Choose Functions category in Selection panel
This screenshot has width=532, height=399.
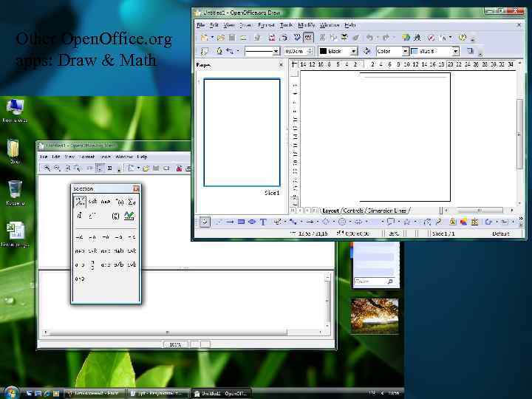click(119, 202)
